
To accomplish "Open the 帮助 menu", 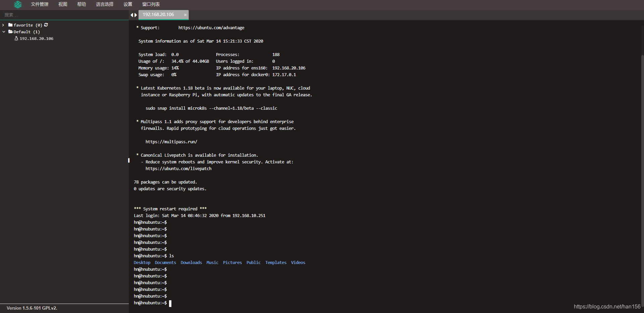I will pos(82,4).
